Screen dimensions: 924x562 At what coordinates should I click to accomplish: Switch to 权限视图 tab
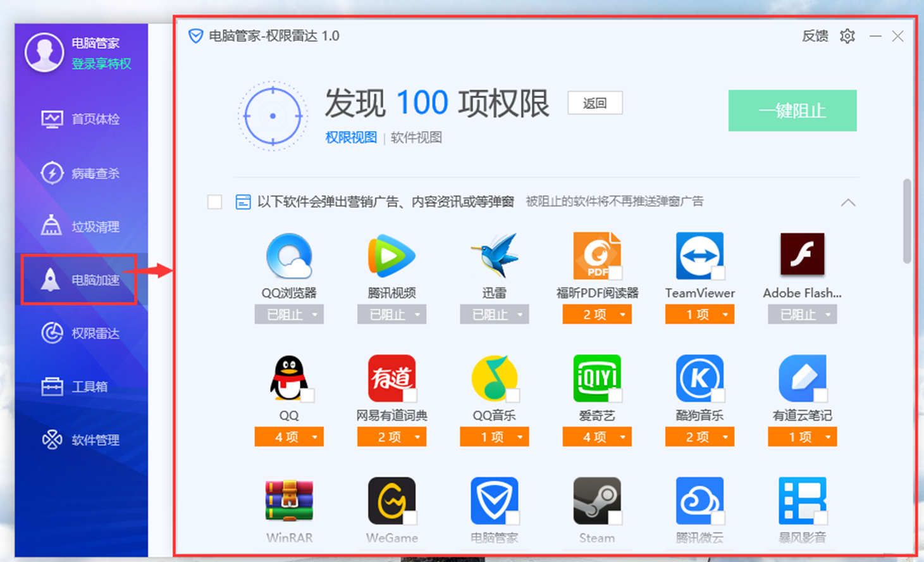[x=351, y=137]
